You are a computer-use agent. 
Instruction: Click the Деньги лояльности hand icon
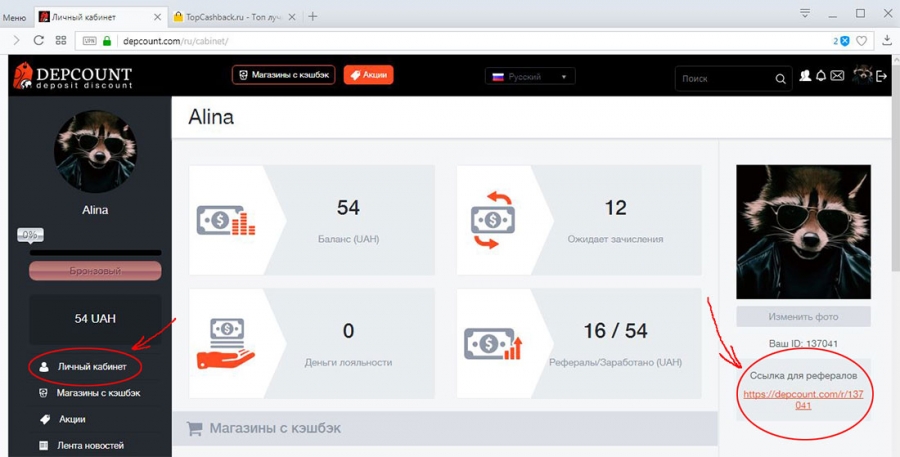[x=226, y=343]
